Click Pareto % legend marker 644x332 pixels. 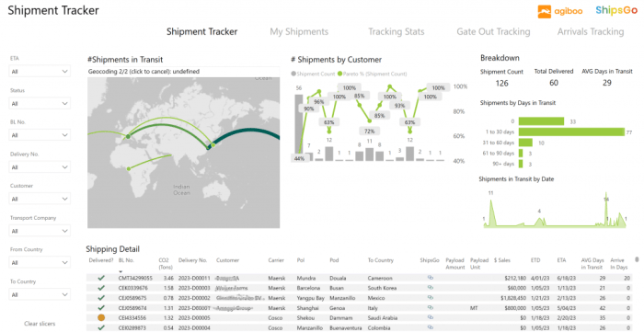339,74
